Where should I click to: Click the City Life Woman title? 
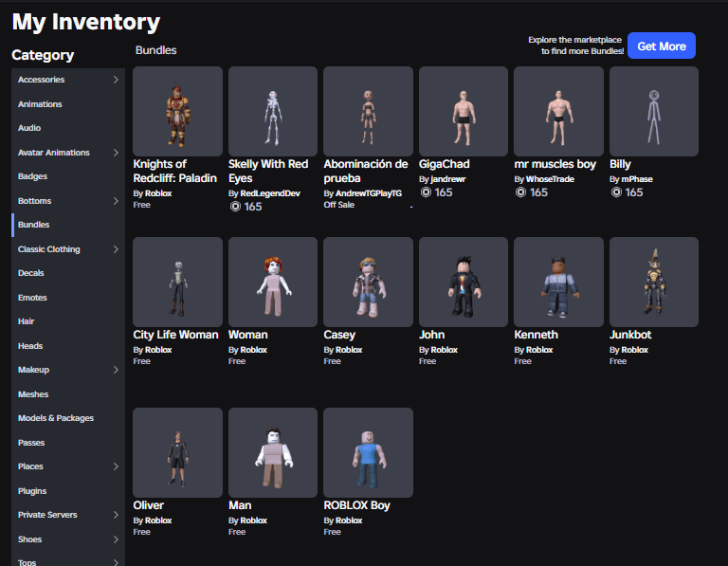point(175,335)
